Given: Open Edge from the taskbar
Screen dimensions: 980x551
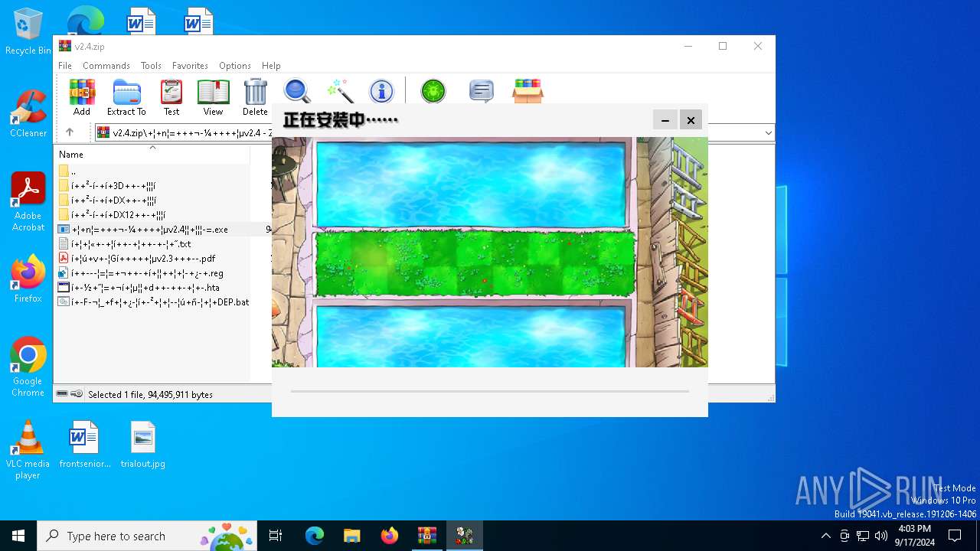Looking at the screenshot, I should click(x=315, y=536).
